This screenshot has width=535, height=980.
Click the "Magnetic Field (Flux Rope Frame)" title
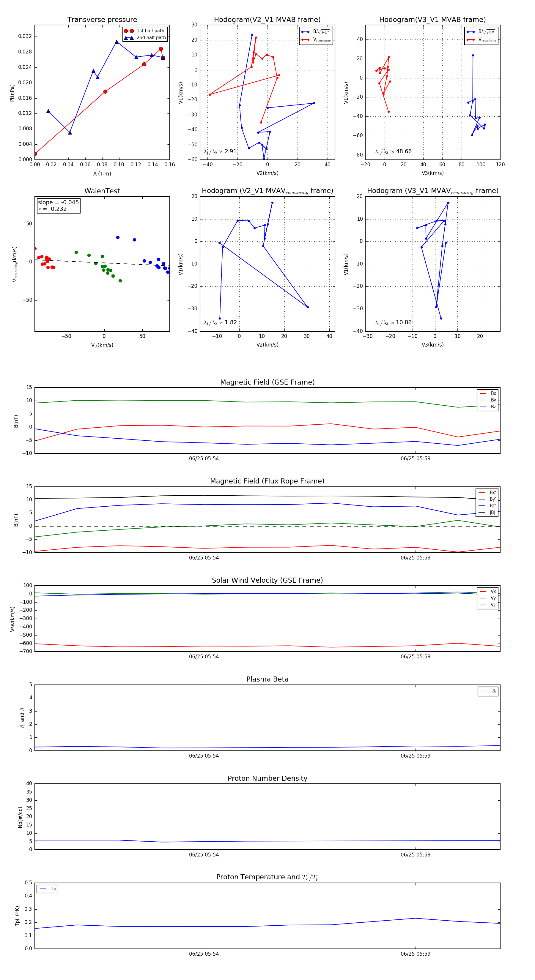(x=267, y=481)
